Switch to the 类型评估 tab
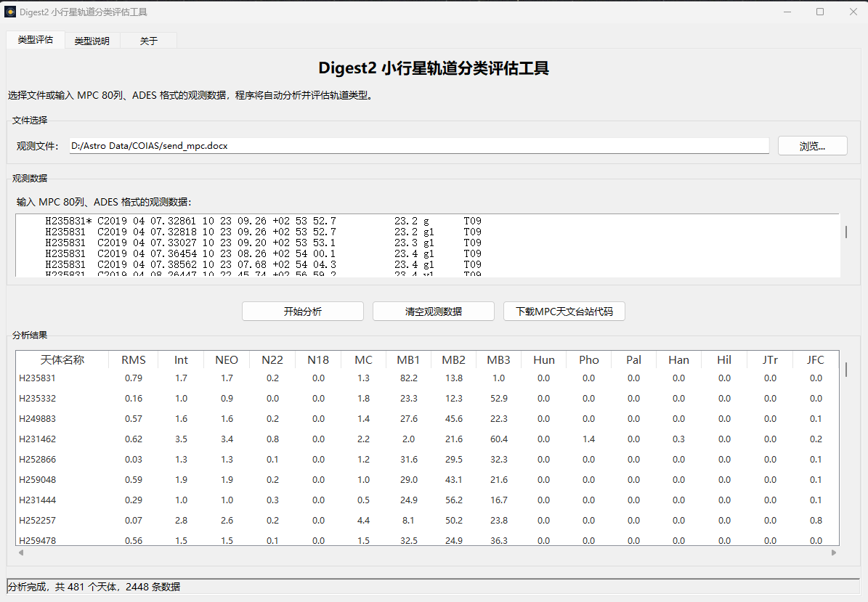 click(36, 40)
